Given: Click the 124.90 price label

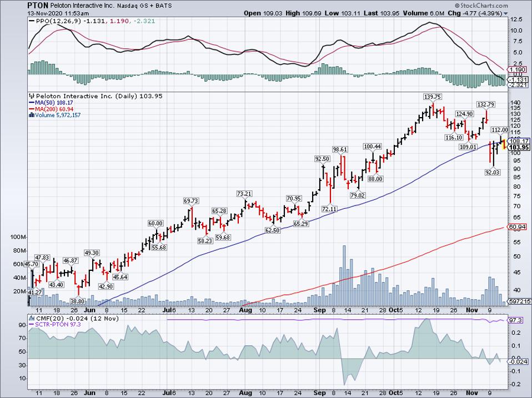Looking at the screenshot, I should (464, 114).
